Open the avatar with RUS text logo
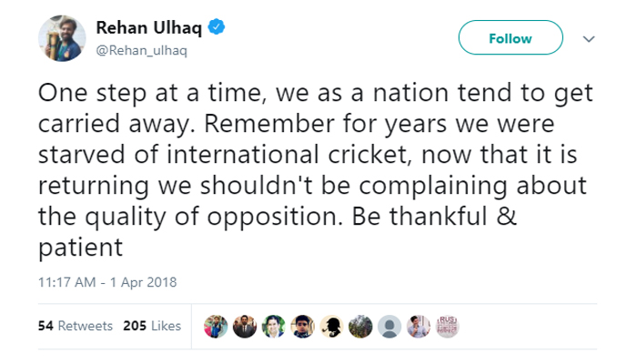This screenshot has height=364, width=637. (448, 326)
